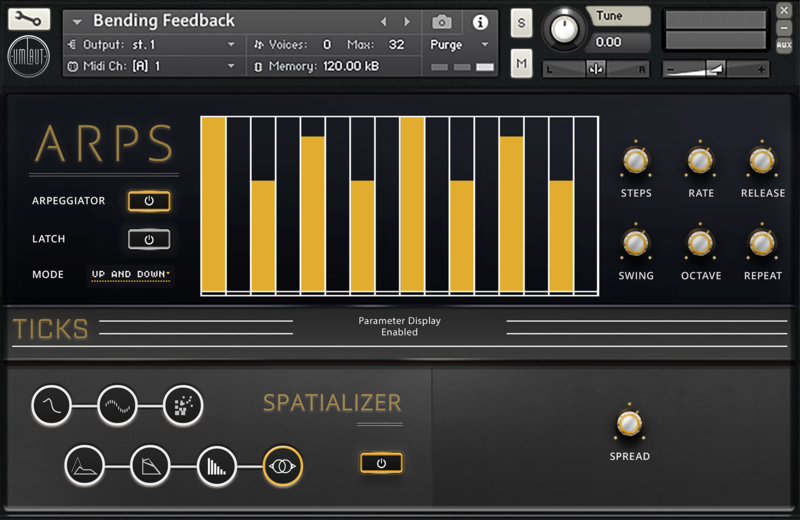Select the wave modulation effect icon
This screenshot has height=520, width=800.
(117, 406)
